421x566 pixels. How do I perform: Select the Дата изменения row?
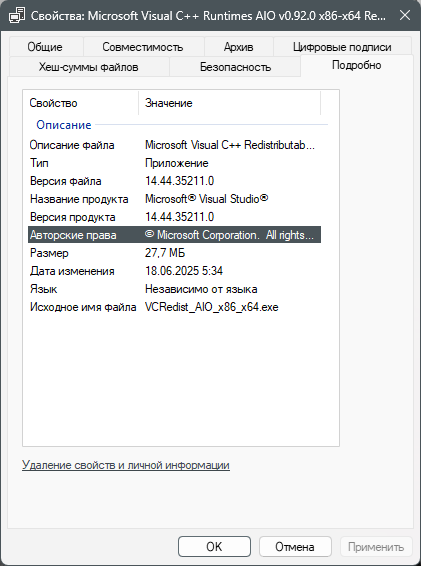pos(174,271)
